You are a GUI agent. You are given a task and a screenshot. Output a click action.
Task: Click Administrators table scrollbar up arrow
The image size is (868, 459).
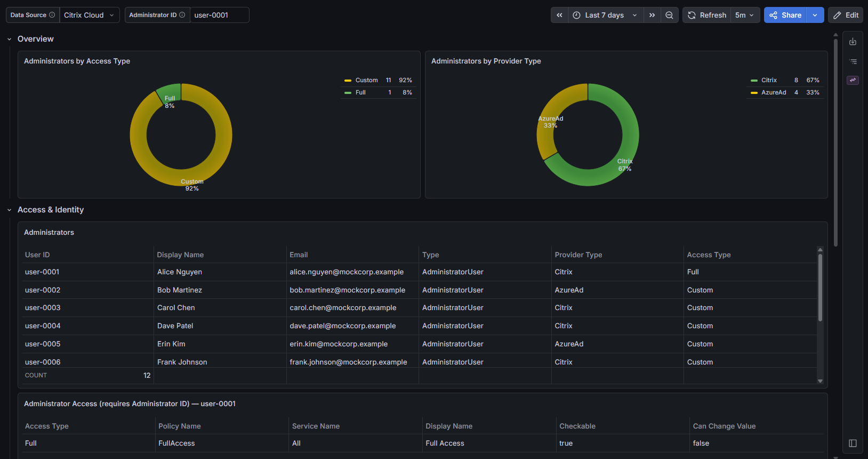820,250
